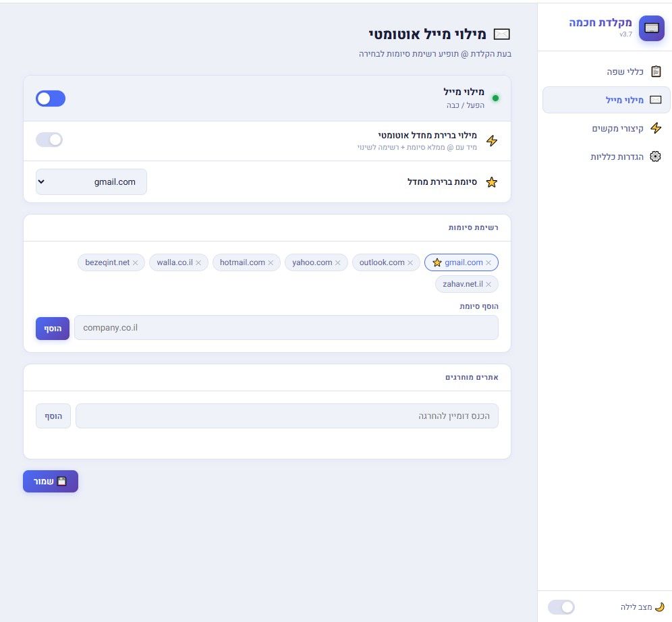Remove the bezeqint.net suffix chip

click(x=135, y=263)
